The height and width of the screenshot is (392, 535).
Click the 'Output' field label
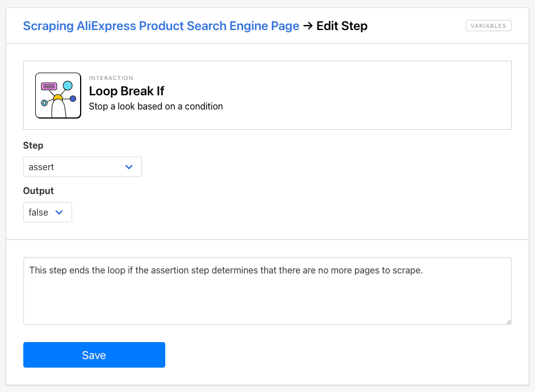coord(38,191)
